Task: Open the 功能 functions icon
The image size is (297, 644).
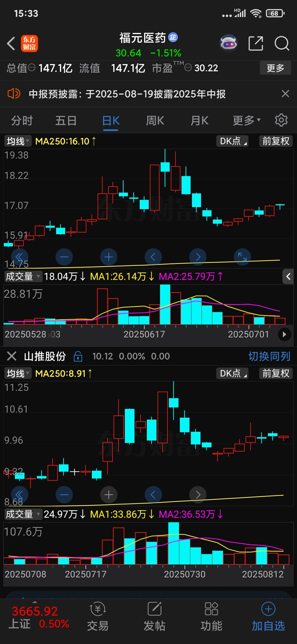Action: coord(211,617)
